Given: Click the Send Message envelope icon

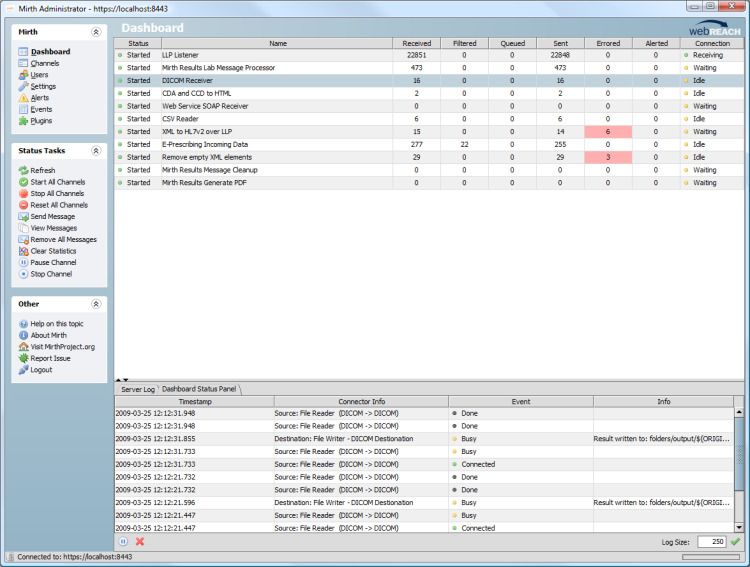Looking at the screenshot, I should tap(23, 217).
